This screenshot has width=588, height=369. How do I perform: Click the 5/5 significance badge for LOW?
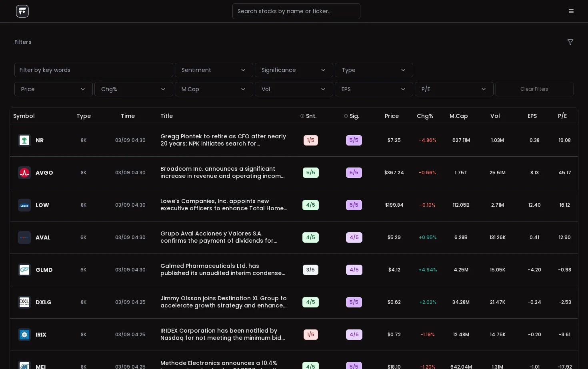point(354,205)
